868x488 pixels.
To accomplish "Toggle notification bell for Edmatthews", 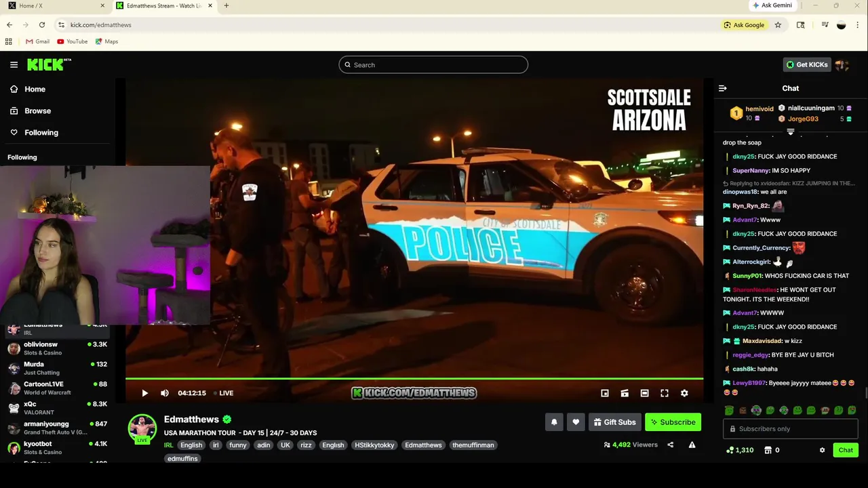I will click(554, 422).
